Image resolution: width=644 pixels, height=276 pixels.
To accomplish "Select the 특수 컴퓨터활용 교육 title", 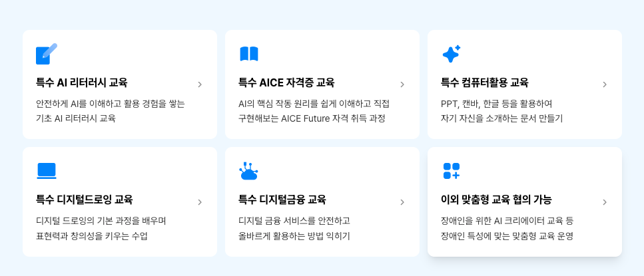I will tap(484, 82).
